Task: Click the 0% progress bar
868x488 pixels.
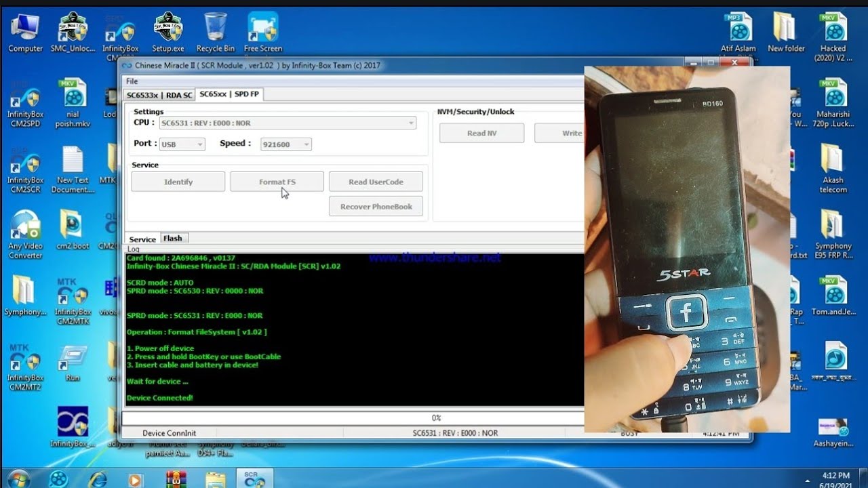Action: (353, 418)
